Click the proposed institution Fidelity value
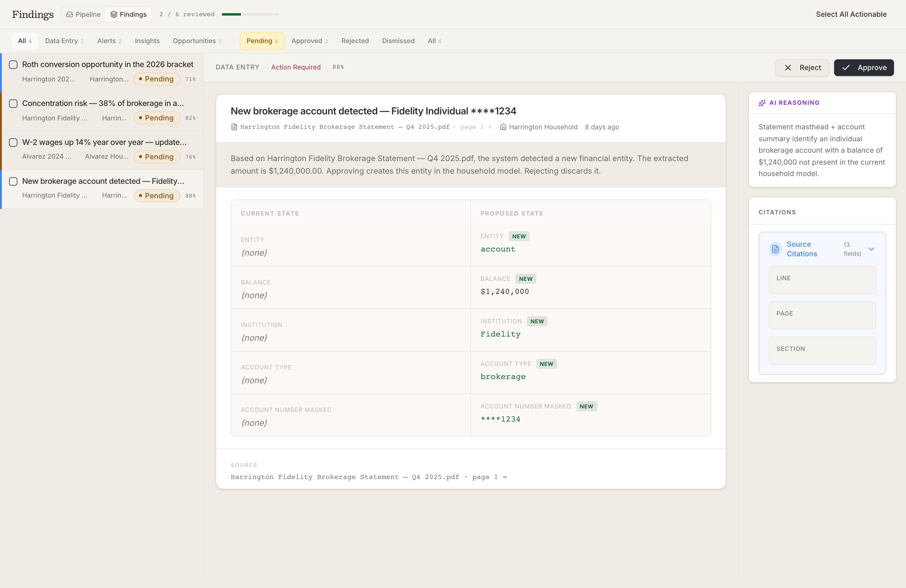906x588 pixels. pyautogui.click(x=500, y=334)
